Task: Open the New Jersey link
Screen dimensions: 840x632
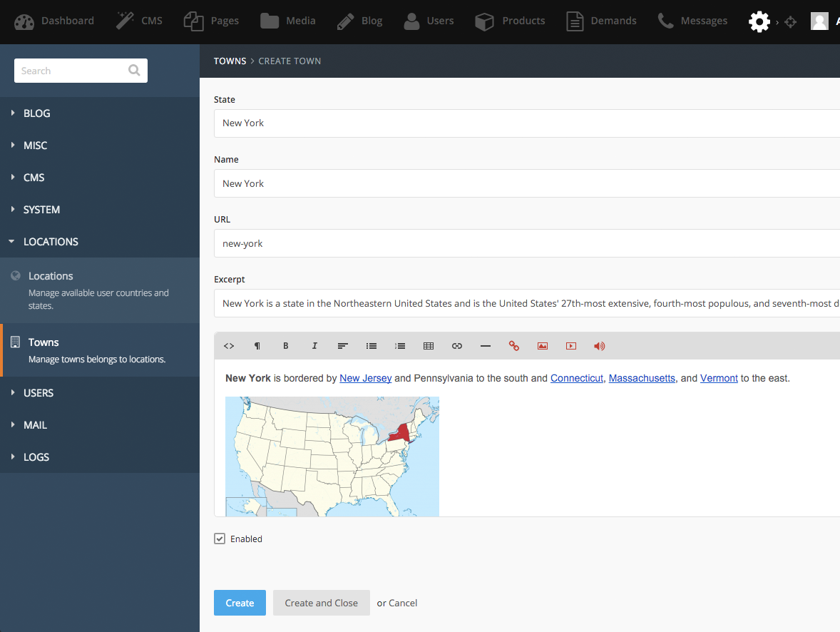Action: 365,379
